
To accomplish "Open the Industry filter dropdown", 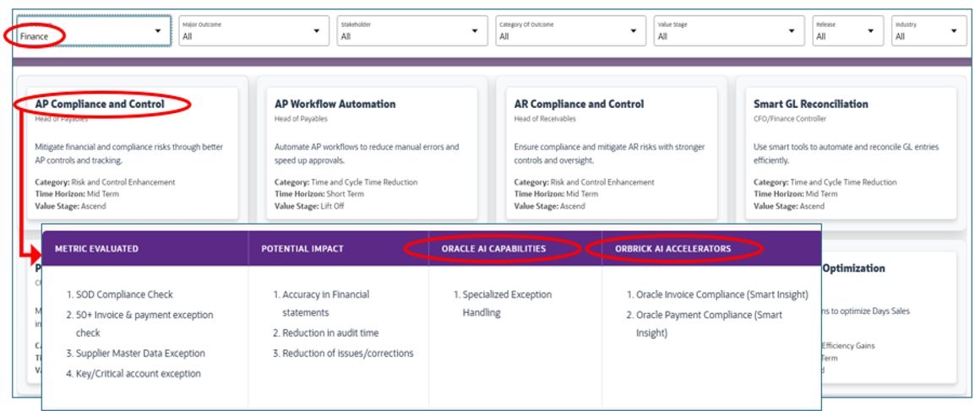I will point(929,30).
